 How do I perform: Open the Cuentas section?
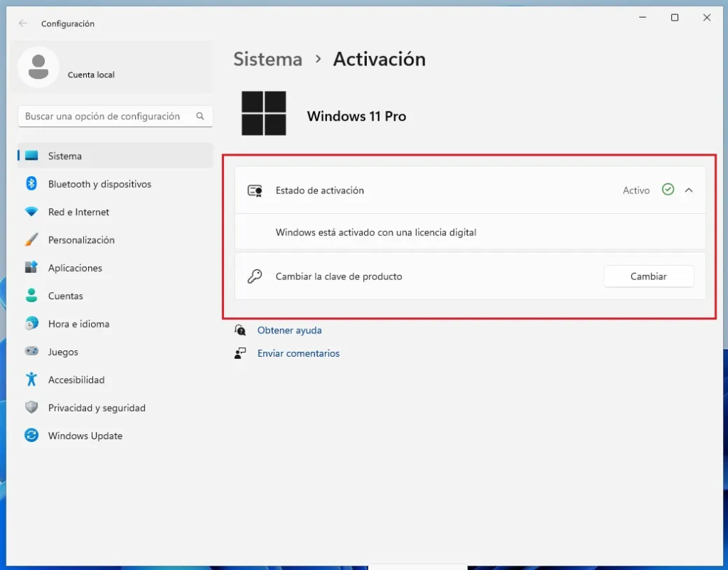(65, 296)
